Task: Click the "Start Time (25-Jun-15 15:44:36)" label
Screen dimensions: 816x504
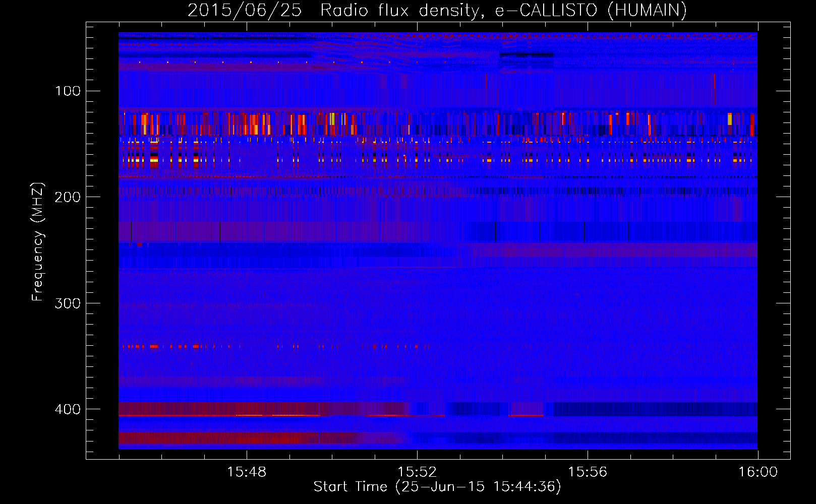Action: click(437, 486)
